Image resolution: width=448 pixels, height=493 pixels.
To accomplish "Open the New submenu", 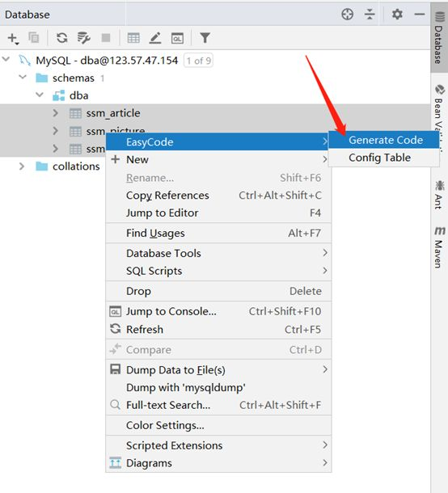I will tap(218, 159).
